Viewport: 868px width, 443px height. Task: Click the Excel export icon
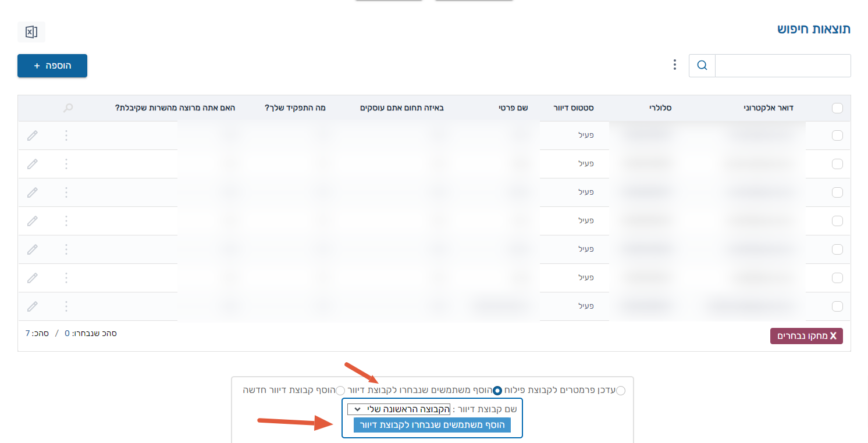pyautogui.click(x=31, y=33)
